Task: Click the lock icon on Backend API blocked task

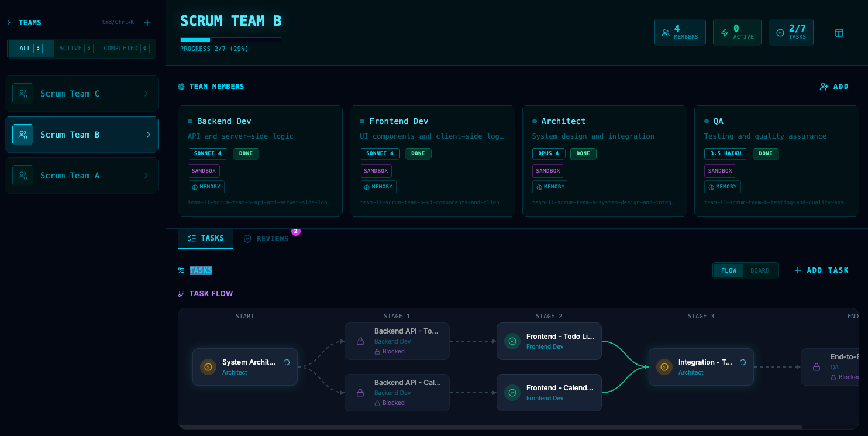Action: pos(360,341)
